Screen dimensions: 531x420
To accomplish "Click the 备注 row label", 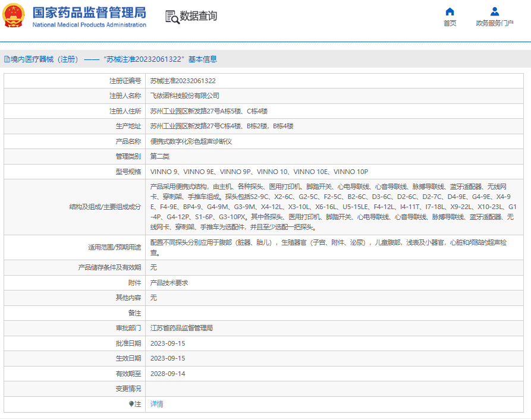I will pos(134,314).
